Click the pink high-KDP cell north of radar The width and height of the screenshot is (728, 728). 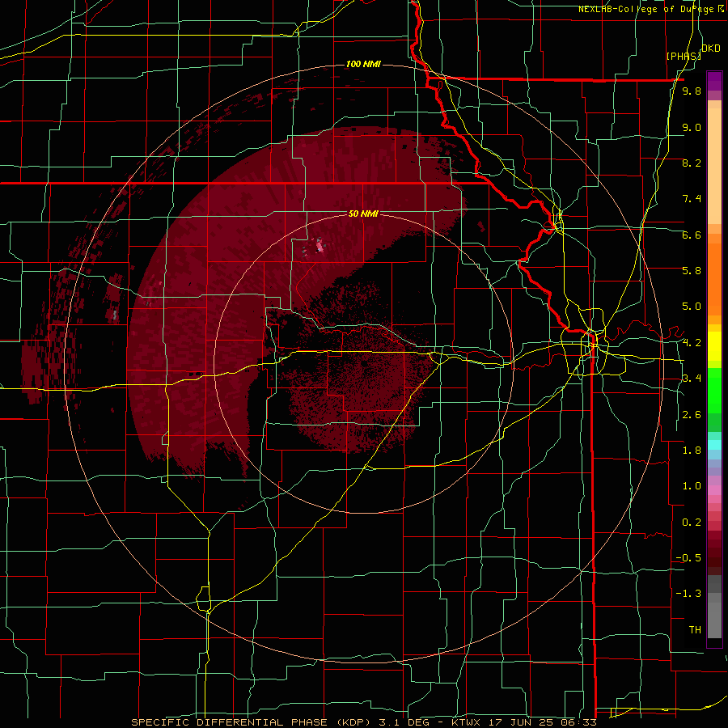coord(320,244)
